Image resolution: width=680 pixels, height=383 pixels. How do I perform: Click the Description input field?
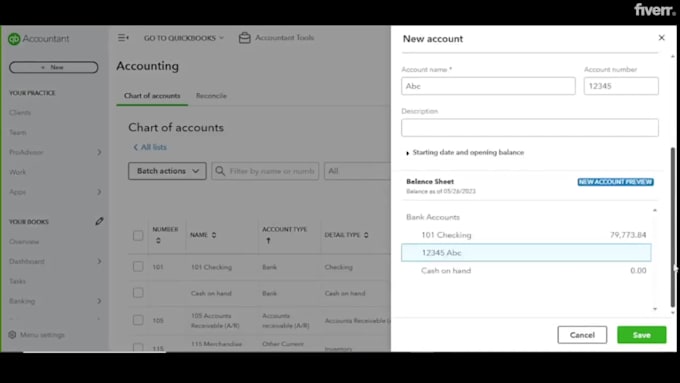click(530, 128)
